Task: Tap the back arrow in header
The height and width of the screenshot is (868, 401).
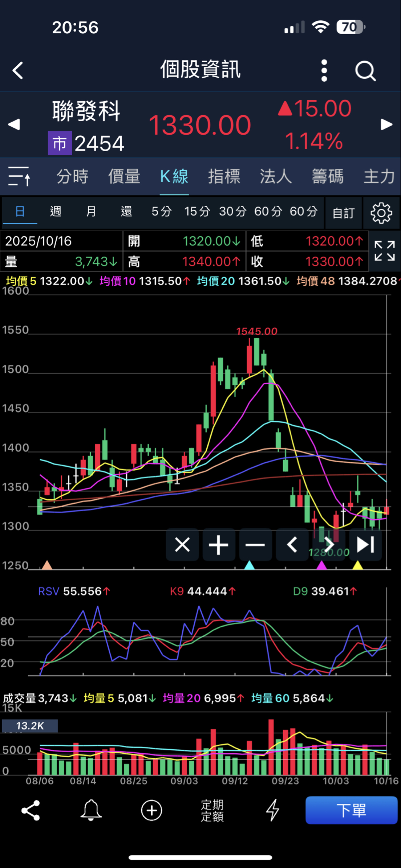Action: pos(18,70)
